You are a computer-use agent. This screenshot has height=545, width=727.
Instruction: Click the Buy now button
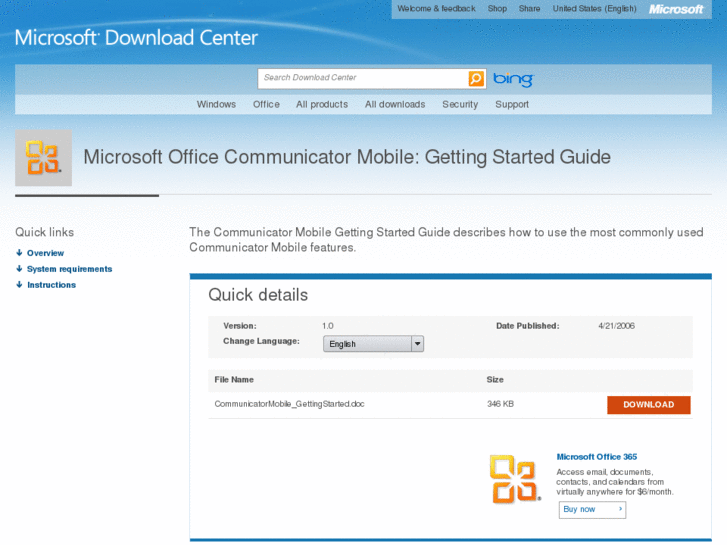(592, 509)
